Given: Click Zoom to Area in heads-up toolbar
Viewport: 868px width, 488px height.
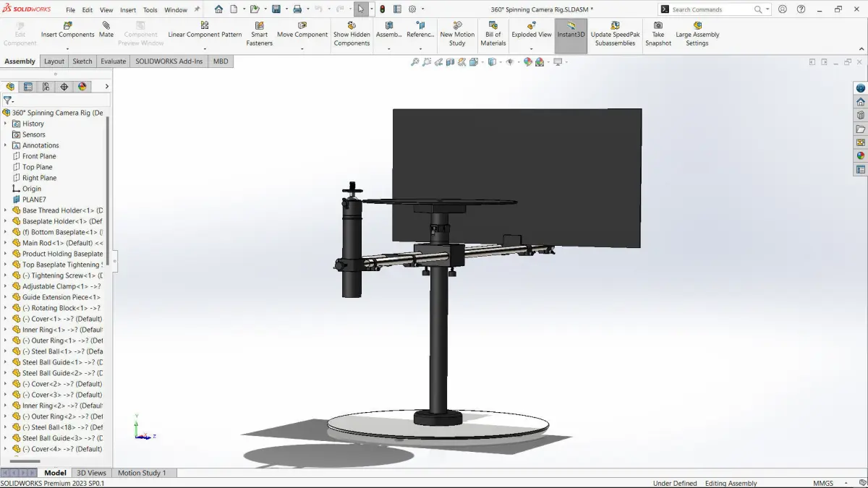Looking at the screenshot, I should [427, 62].
